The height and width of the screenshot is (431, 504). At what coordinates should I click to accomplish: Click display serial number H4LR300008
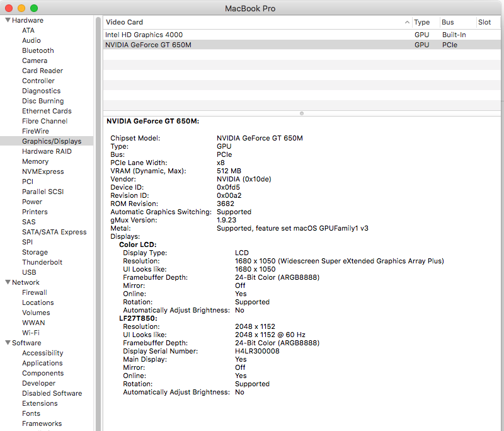(257, 351)
